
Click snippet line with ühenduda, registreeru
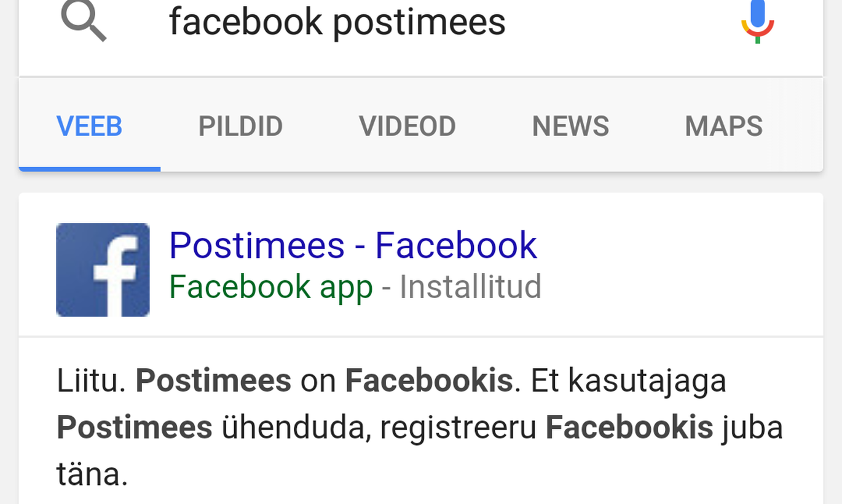click(x=420, y=427)
